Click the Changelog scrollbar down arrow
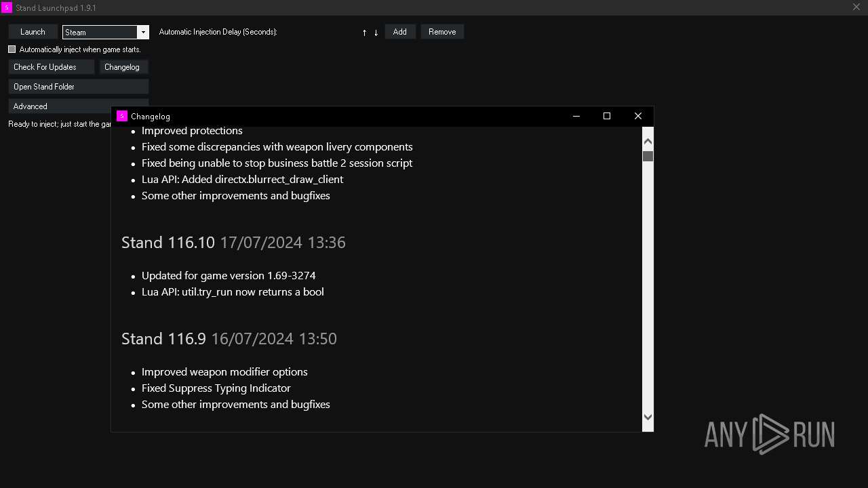Screen dimensions: 868x488 pos(648,418)
